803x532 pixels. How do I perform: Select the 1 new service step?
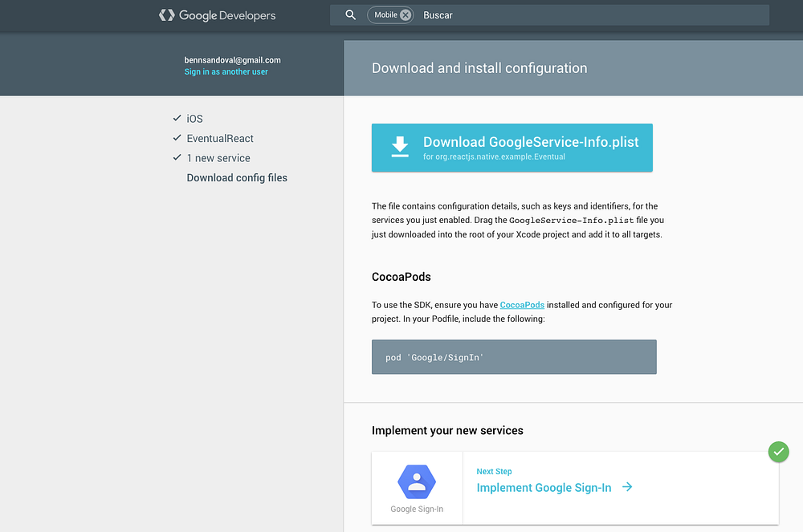[218, 158]
